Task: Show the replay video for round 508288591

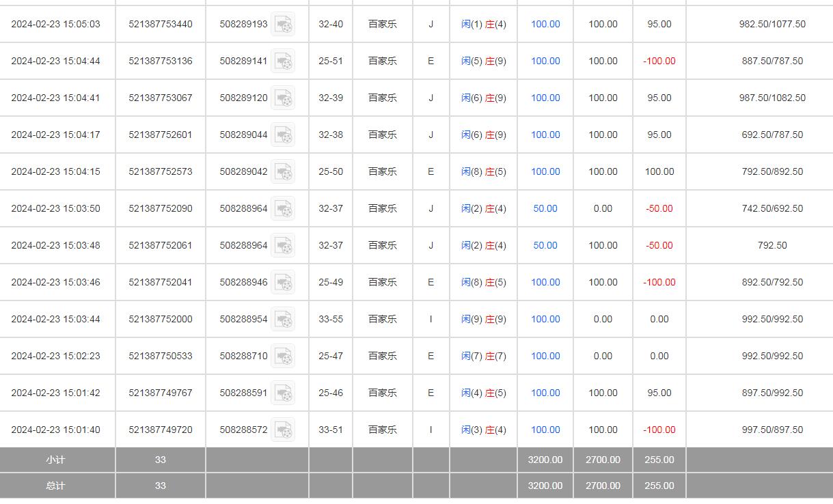Action: pyautogui.click(x=283, y=393)
